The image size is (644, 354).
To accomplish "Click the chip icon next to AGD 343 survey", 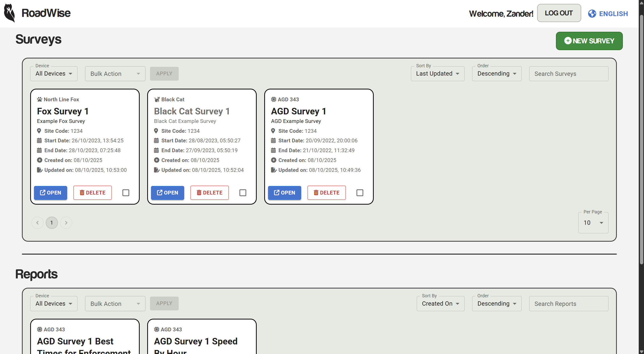I will tap(274, 99).
